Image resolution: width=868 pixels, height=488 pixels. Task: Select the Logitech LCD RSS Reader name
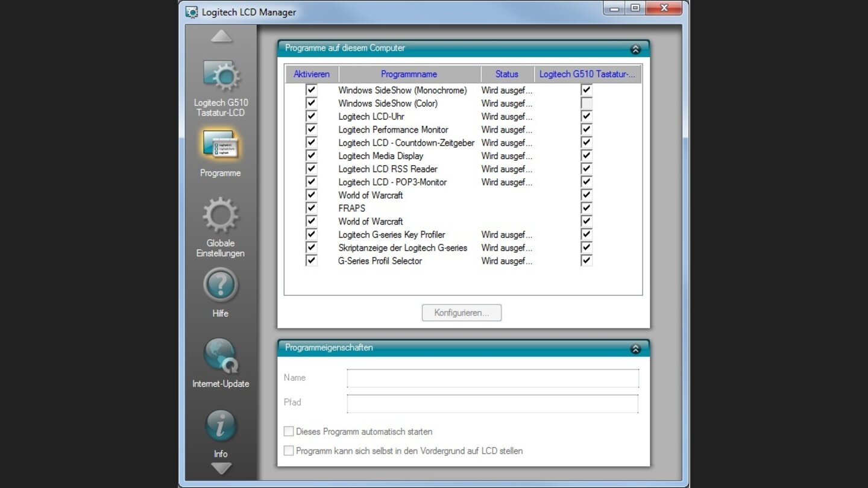[x=388, y=169]
